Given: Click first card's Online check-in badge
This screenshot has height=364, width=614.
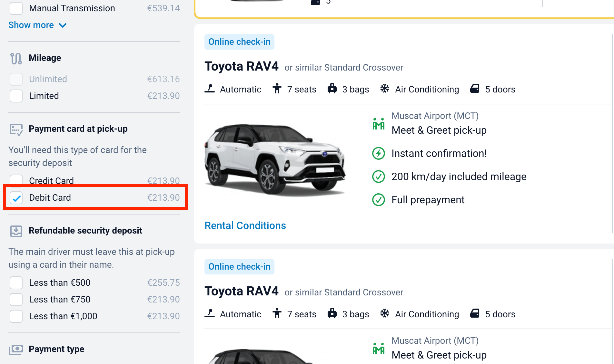Looking at the screenshot, I should point(239,42).
